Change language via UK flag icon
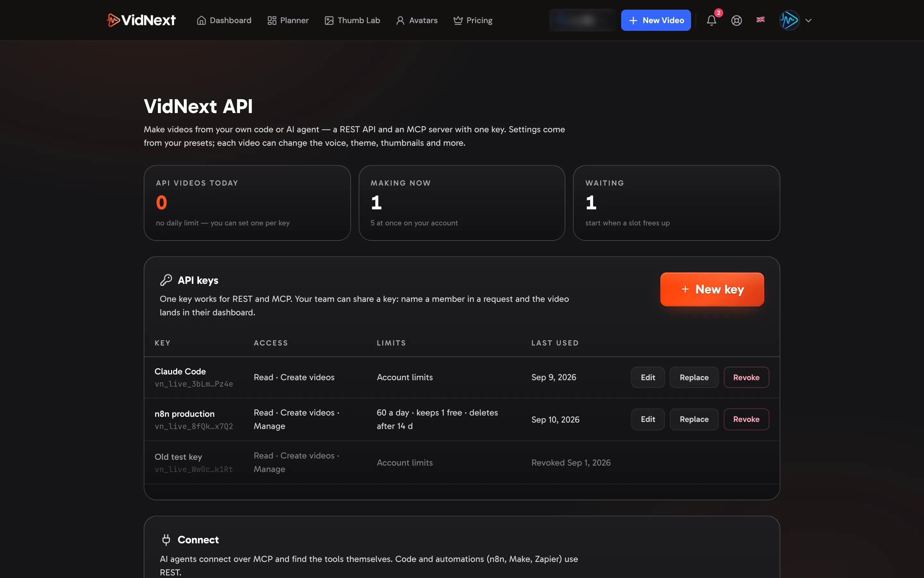This screenshot has height=578, width=924. [x=760, y=20]
